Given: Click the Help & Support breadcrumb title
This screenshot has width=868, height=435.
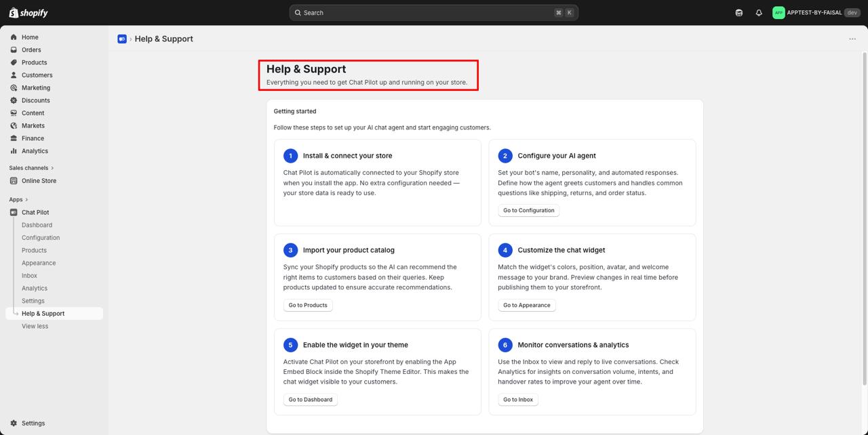Looking at the screenshot, I should [164, 39].
